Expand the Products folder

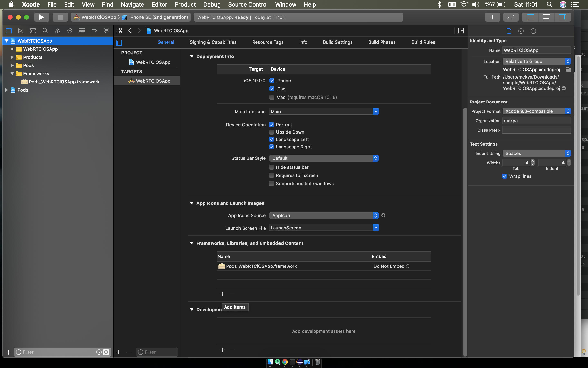click(x=12, y=57)
